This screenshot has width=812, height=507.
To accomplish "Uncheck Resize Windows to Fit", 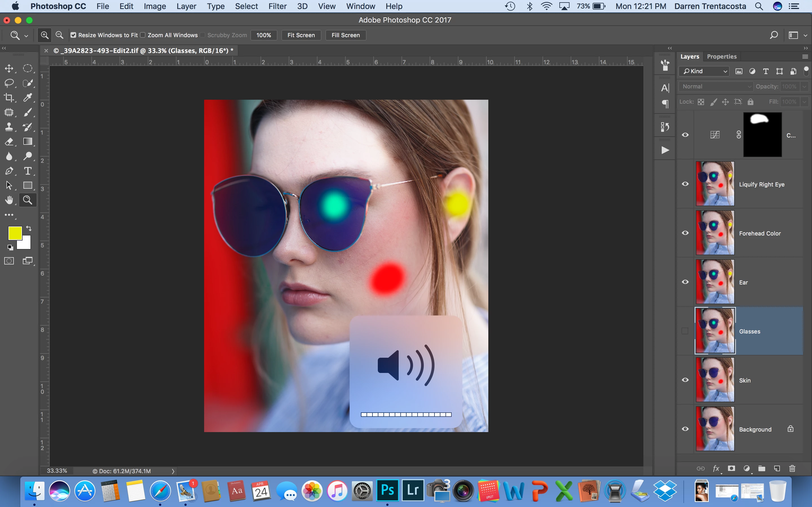I will click(x=73, y=35).
